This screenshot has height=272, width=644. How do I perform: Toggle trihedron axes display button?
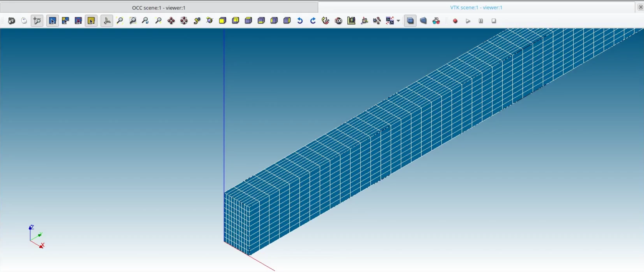107,21
